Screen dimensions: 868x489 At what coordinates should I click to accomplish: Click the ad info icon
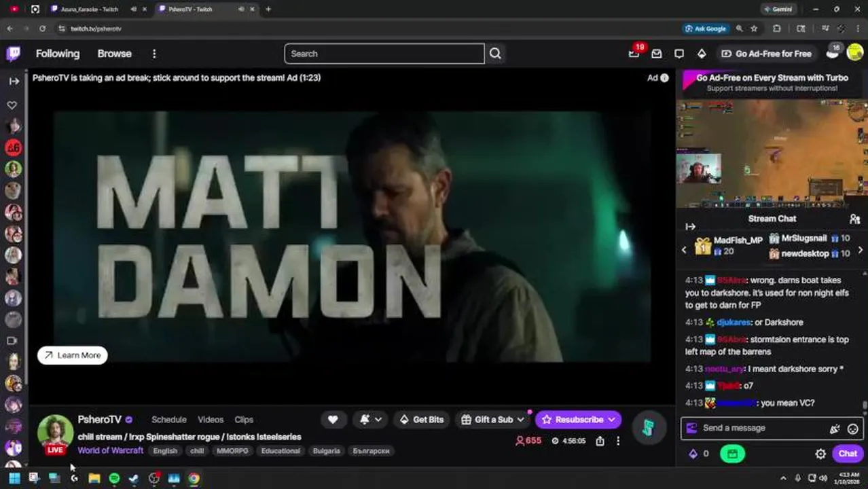coord(664,78)
